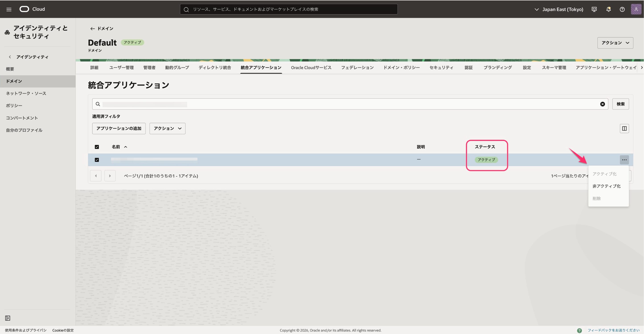Open the アクション dropdown at top right

(x=615, y=43)
